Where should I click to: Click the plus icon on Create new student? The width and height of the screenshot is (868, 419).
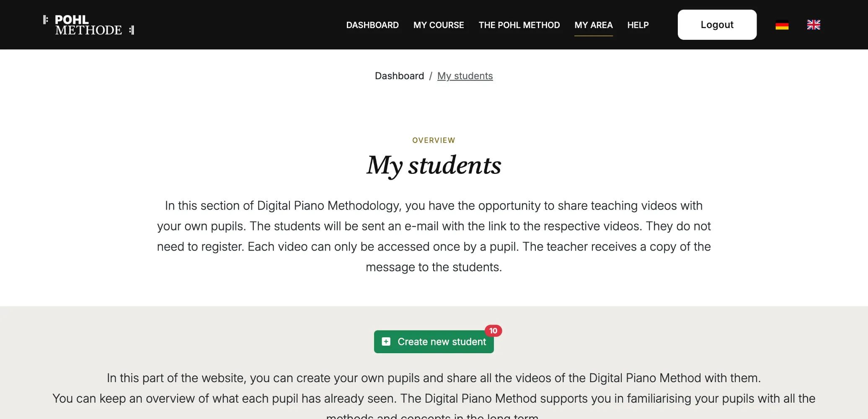(386, 342)
